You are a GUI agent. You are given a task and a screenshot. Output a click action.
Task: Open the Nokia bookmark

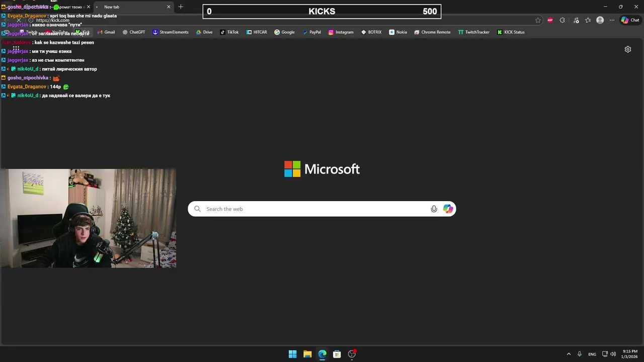coord(398,32)
